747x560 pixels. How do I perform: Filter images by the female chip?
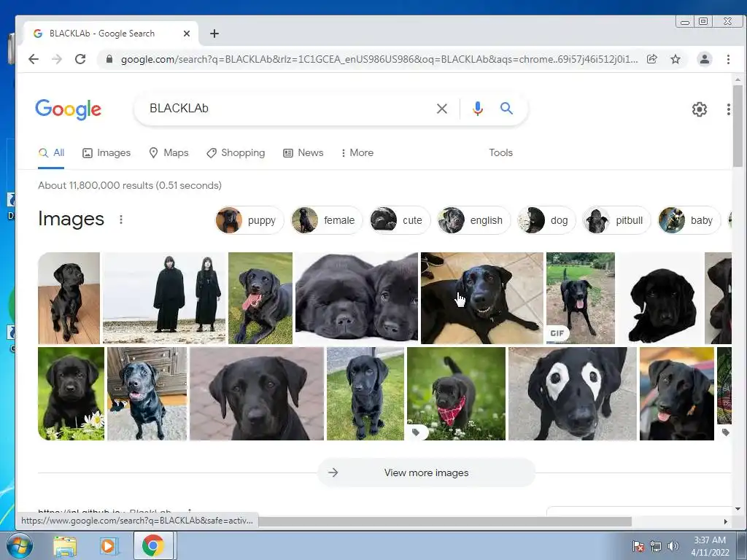(326, 220)
